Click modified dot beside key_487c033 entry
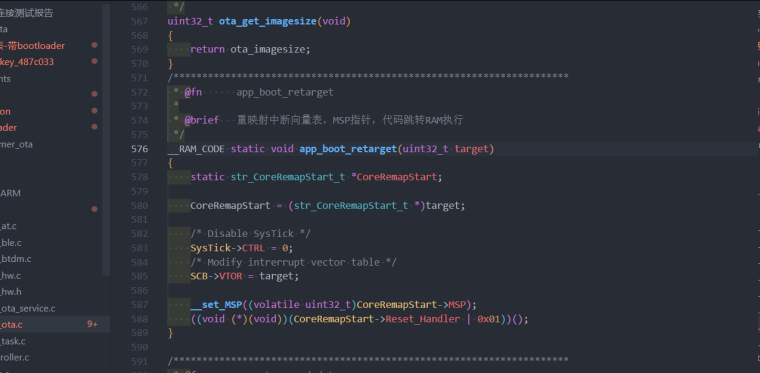The height and width of the screenshot is (373, 760). click(x=95, y=61)
